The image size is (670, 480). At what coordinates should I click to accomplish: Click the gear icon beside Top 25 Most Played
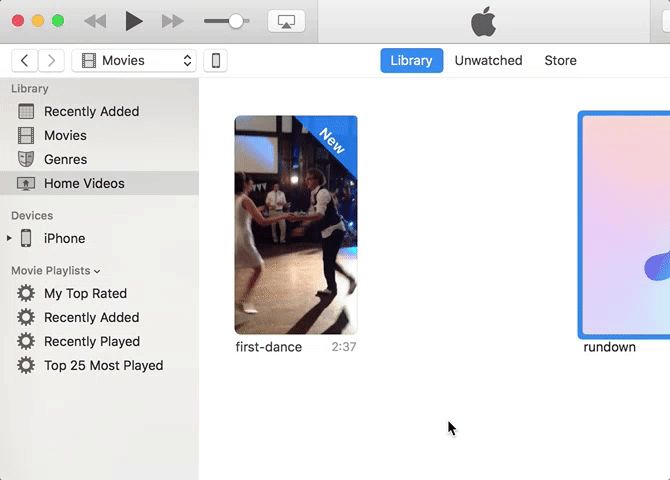pyautogui.click(x=26, y=365)
